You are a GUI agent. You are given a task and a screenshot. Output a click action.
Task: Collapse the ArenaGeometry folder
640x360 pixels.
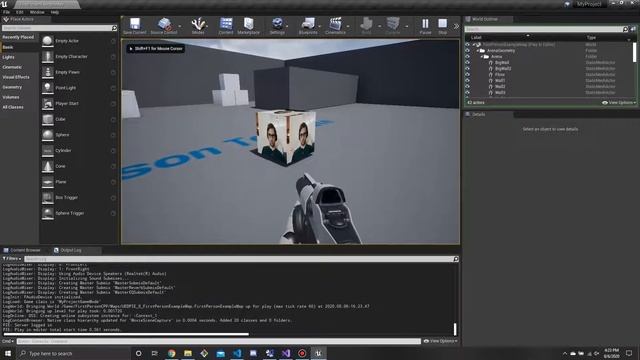pos(478,51)
